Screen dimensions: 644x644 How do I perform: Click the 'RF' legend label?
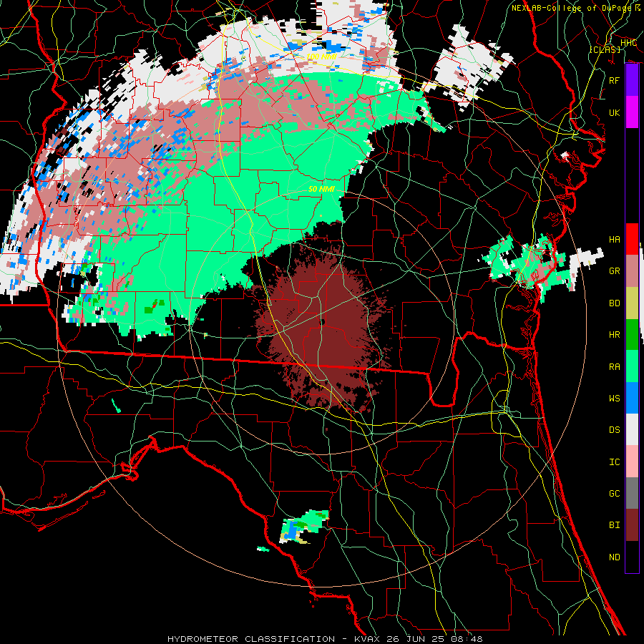point(615,80)
